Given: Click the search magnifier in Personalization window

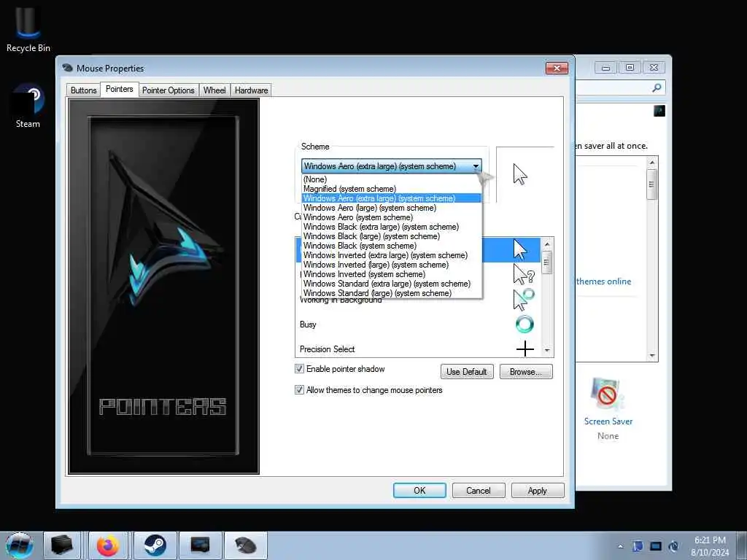Looking at the screenshot, I should (657, 87).
